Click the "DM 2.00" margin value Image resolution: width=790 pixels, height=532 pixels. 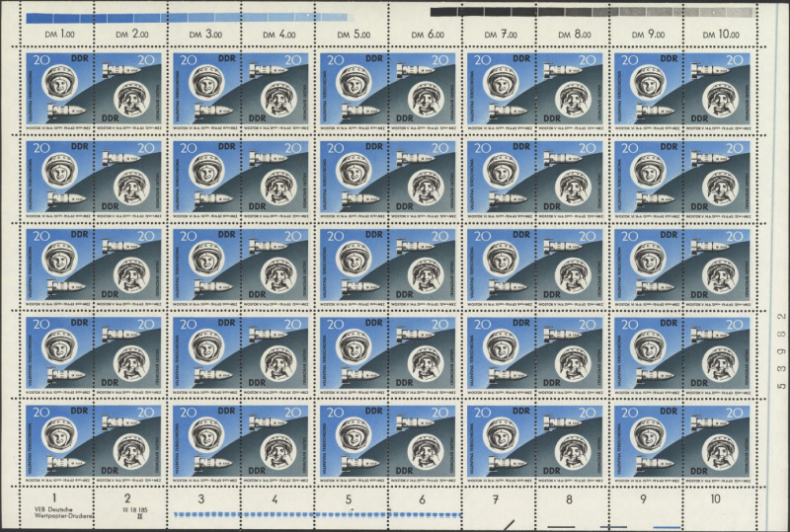click(x=132, y=35)
